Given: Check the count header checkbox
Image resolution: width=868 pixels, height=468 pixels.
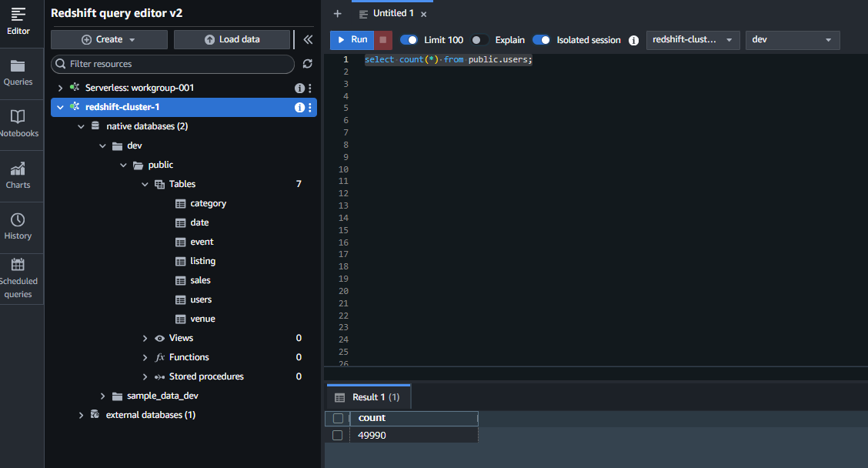Looking at the screenshot, I should (x=338, y=418).
